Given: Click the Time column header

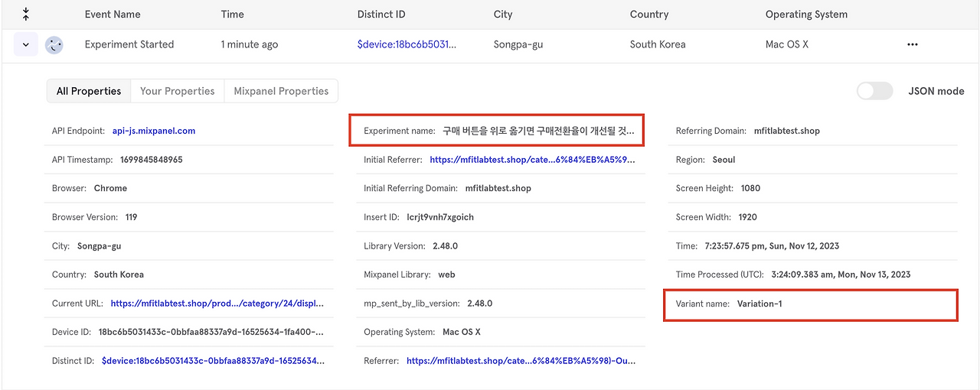Looking at the screenshot, I should (x=233, y=15).
